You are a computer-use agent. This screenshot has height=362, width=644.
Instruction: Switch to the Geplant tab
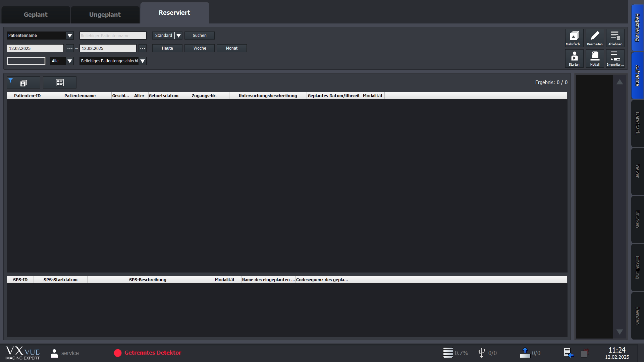(x=36, y=15)
